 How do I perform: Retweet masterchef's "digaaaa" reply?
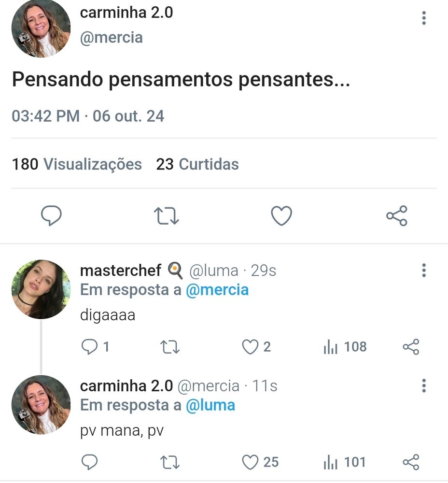pyautogui.click(x=169, y=347)
